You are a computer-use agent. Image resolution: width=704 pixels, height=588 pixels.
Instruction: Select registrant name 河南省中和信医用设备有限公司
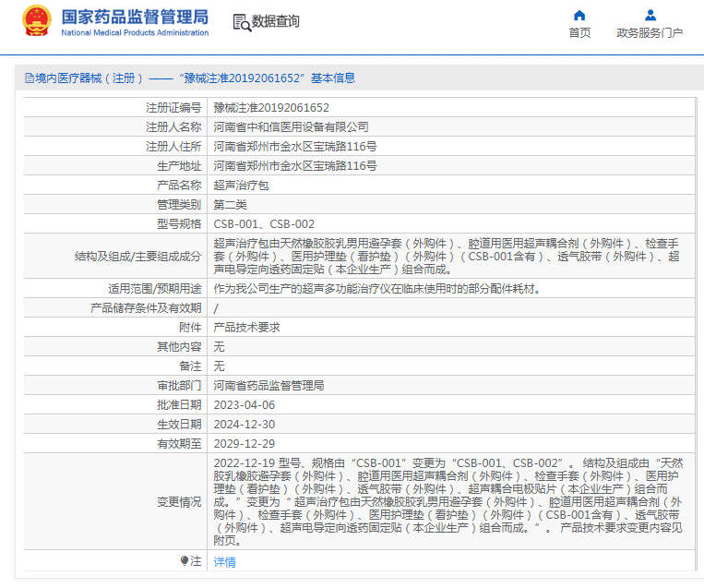pos(291,127)
